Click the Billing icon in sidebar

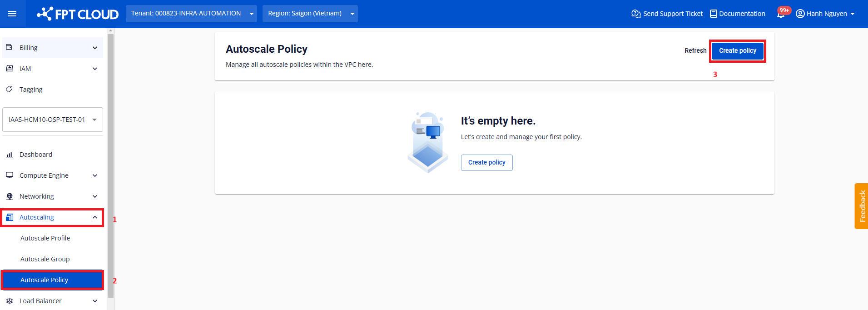[x=9, y=47]
